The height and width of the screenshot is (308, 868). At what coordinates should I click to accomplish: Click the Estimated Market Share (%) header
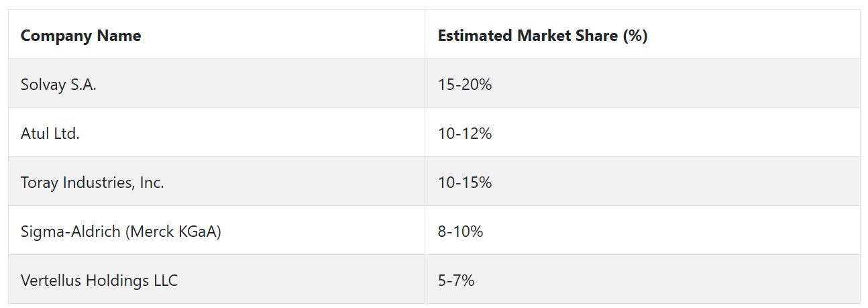642,35
